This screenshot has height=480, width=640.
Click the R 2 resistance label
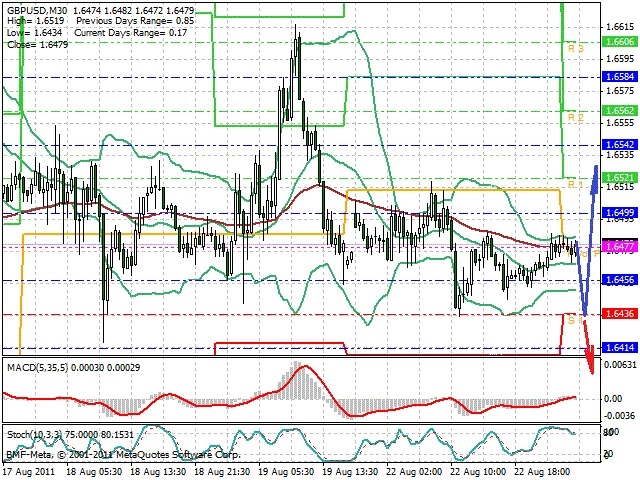[x=576, y=118]
